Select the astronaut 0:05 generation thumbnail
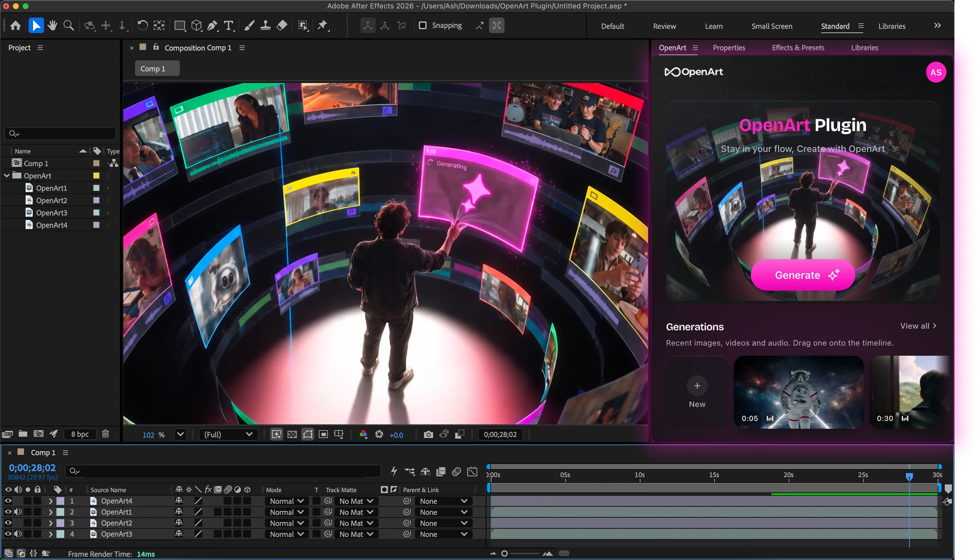Viewport: 980px width, 560px height. tap(798, 392)
